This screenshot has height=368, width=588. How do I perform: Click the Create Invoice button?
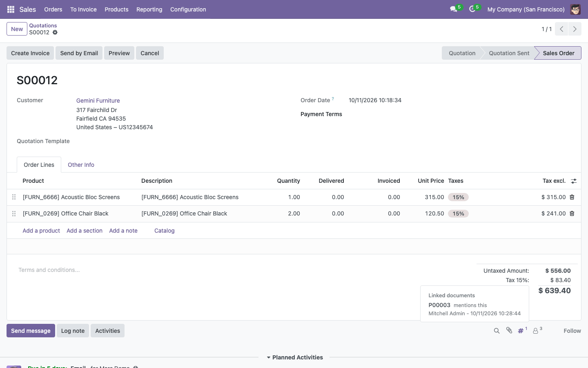tap(30, 53)
